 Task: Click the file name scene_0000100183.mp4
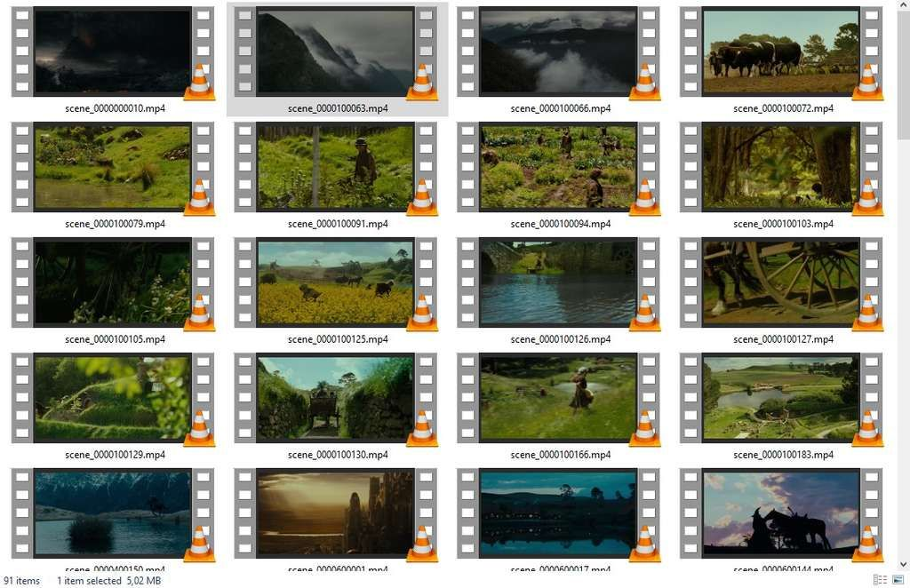(x=784, y=455)
